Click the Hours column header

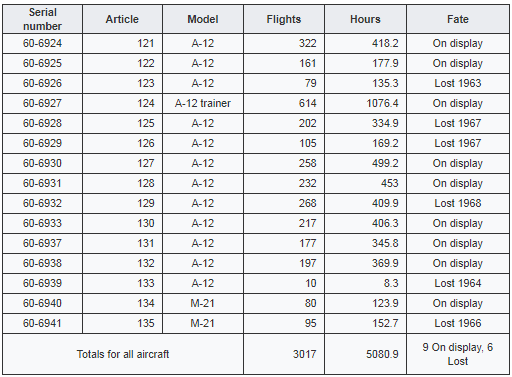click(x=365, y=19)
